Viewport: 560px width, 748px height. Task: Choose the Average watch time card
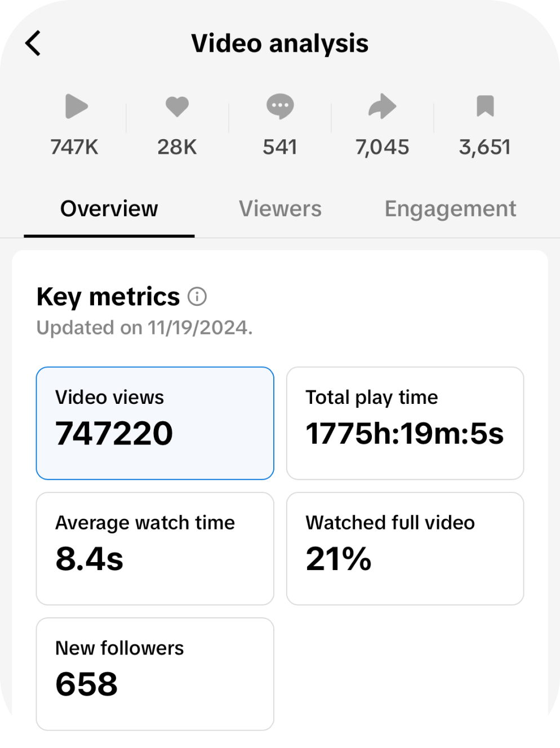pos(155,549)
